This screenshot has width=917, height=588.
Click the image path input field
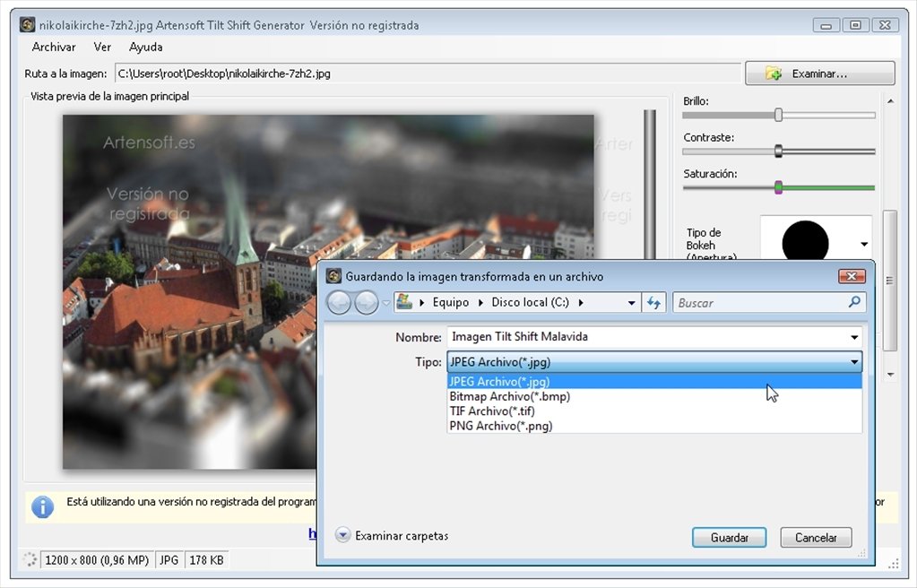pos(428,73)
